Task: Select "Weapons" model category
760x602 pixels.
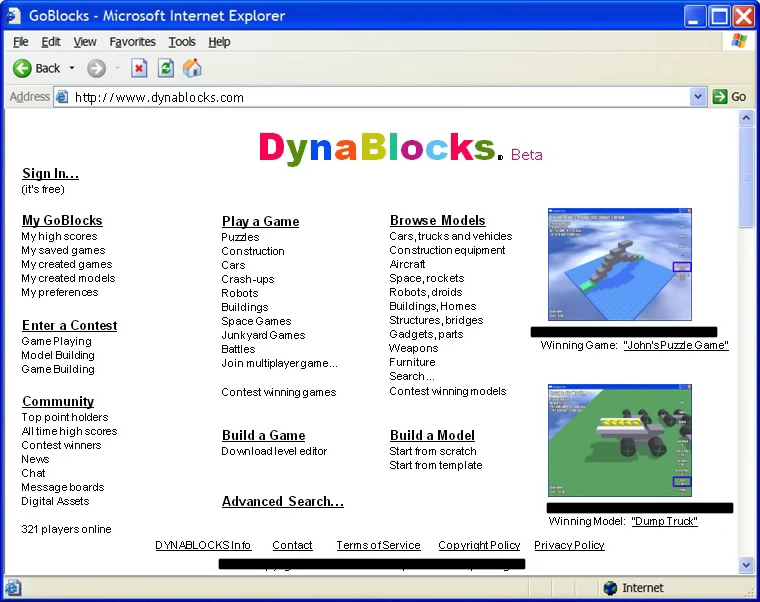Action: pos(413,348)
